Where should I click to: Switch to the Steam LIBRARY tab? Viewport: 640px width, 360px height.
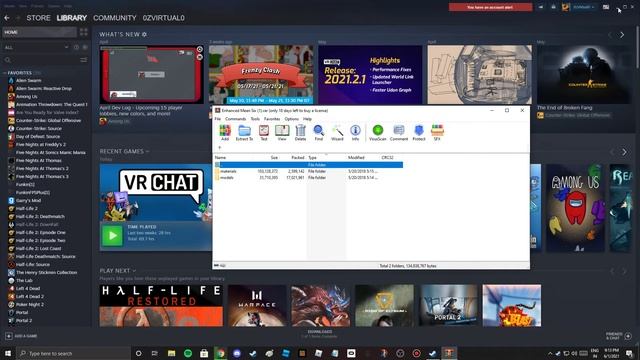[x=72, y=18]
